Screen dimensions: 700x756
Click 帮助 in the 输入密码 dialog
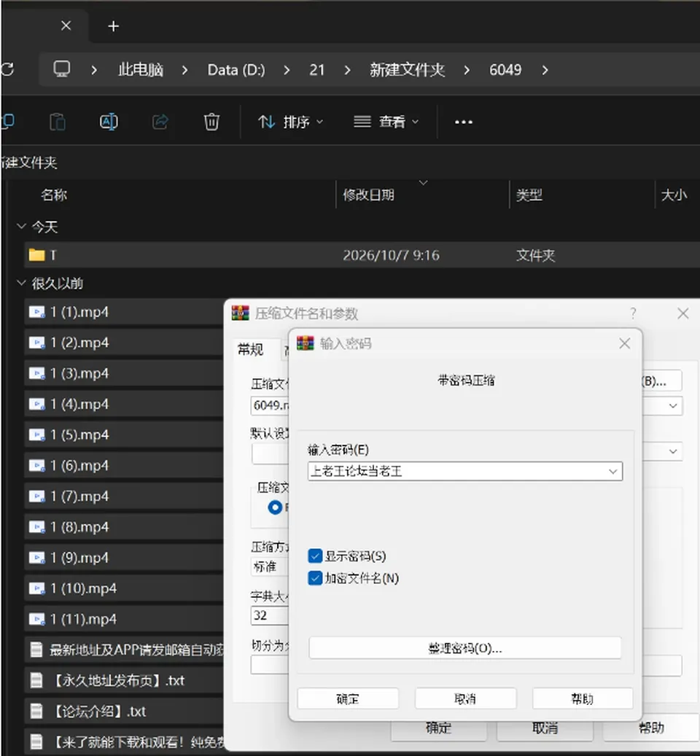pos(583,698)
